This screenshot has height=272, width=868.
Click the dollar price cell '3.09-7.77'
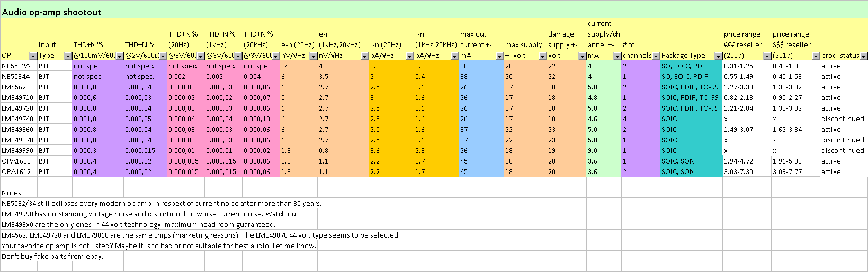coord(795,172)
